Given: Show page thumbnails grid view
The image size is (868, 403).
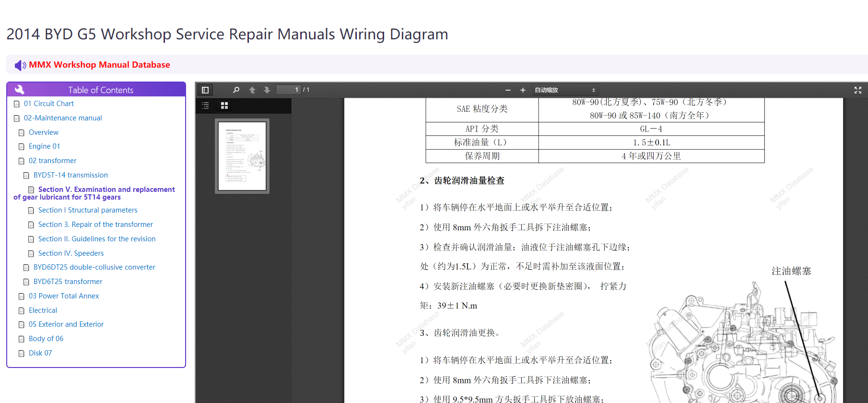Looking at the screenshot, I should tap(224, 106).
